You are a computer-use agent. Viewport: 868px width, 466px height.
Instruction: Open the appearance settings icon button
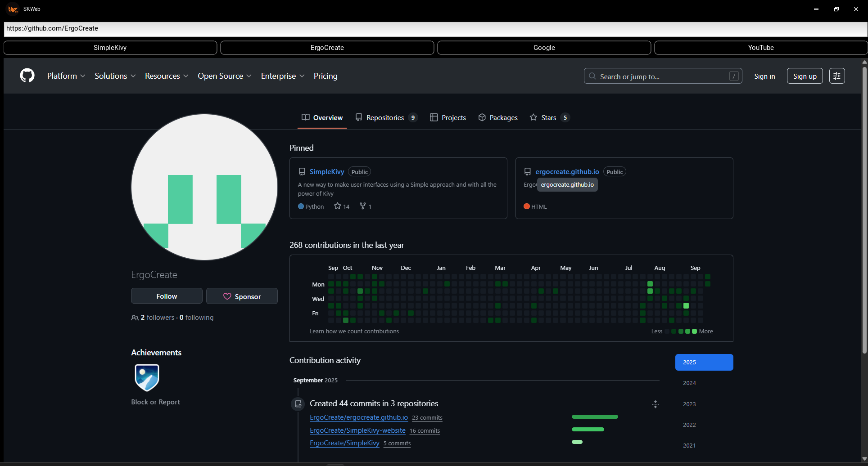837,76
